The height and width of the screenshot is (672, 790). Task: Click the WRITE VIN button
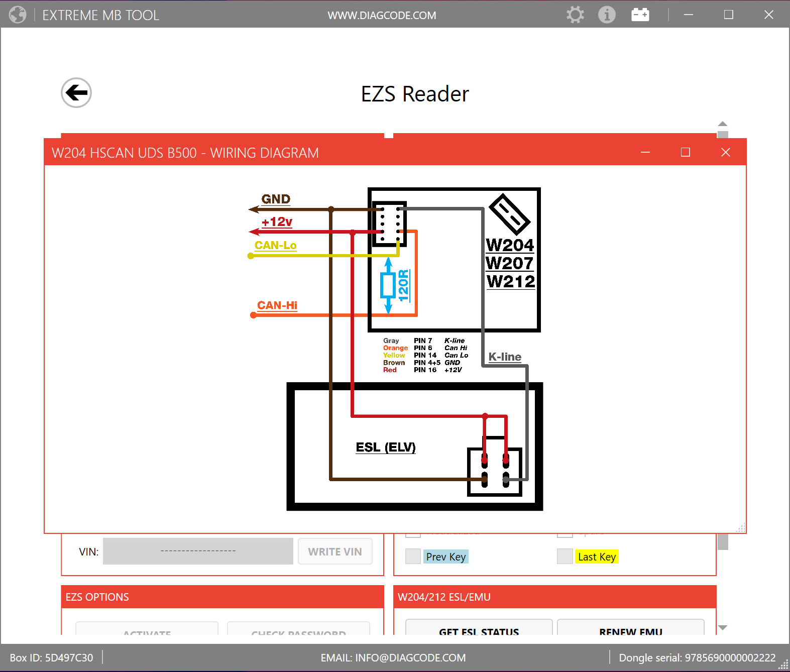pyautogui.click(x=334, y=551)
